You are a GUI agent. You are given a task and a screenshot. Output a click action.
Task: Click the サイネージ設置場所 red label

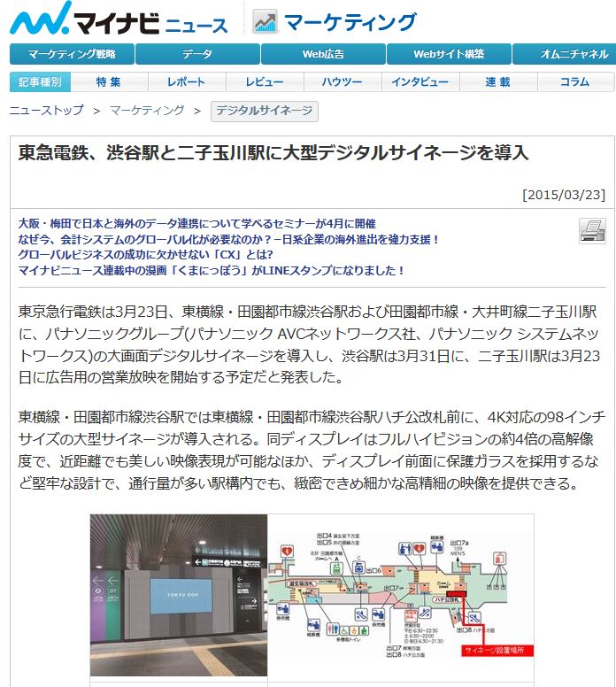click(497, 650)
